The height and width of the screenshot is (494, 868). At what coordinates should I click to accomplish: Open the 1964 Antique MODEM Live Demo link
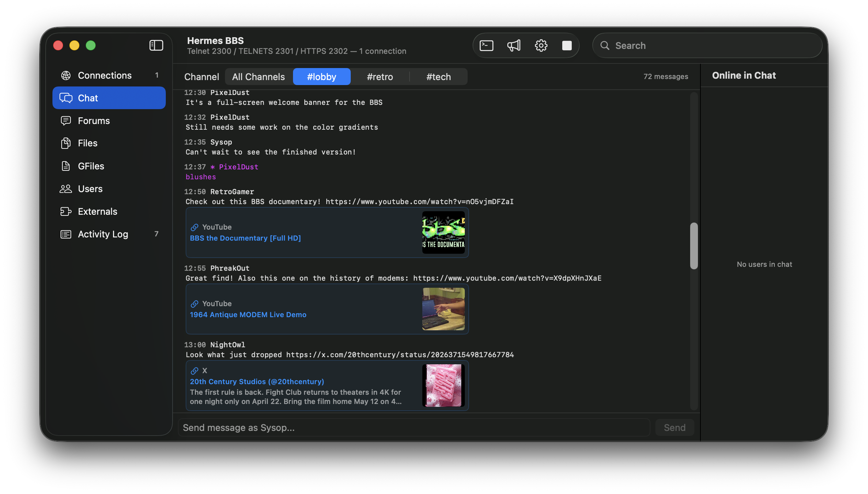[248, 314]
